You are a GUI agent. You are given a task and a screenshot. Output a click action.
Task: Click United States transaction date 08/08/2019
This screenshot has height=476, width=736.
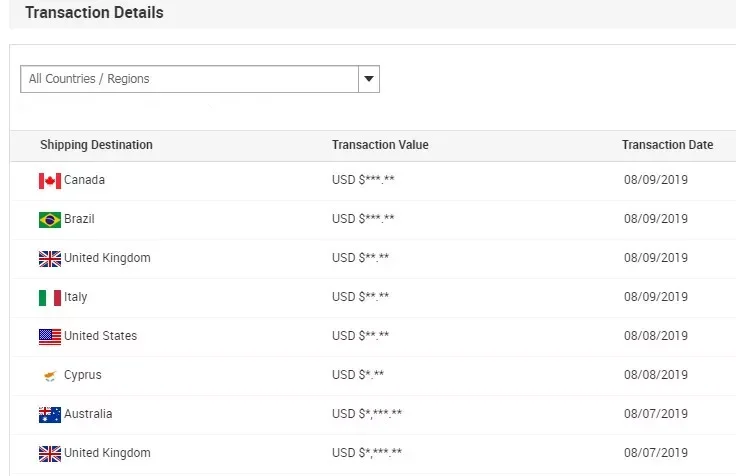point(656,337)
